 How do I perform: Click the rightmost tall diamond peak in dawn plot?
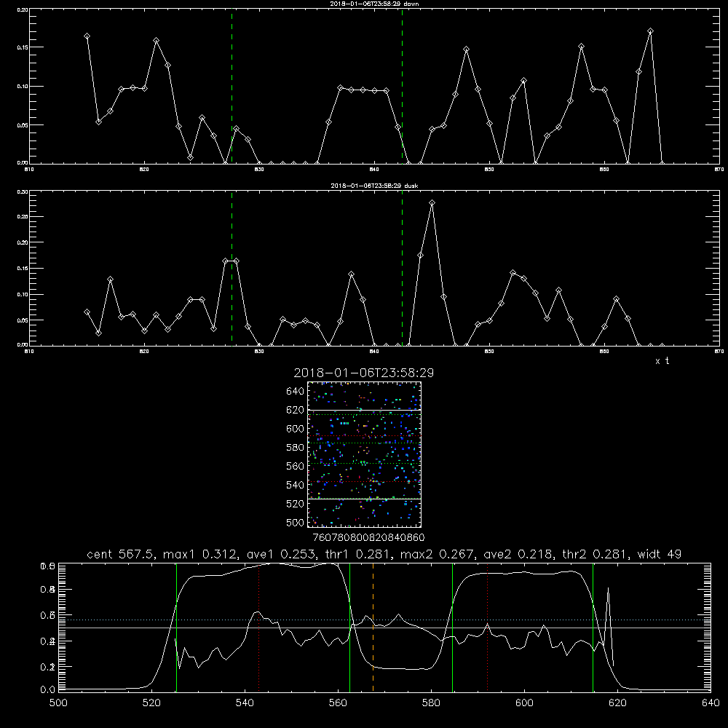650,31
